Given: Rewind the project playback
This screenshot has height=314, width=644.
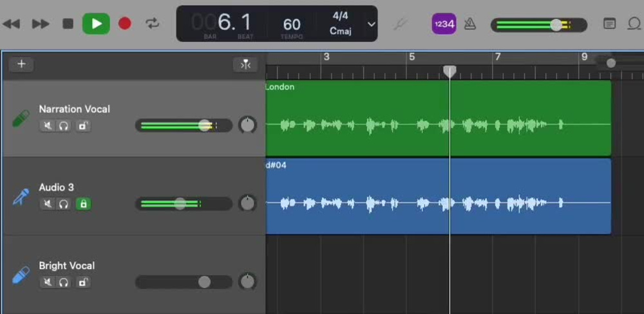Looking at the screenshot, I should click(11, 24).
